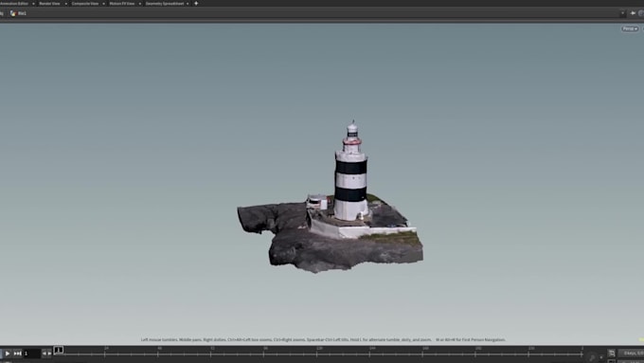Open the dropdown arrow beside the audio icon

(601, 357)
